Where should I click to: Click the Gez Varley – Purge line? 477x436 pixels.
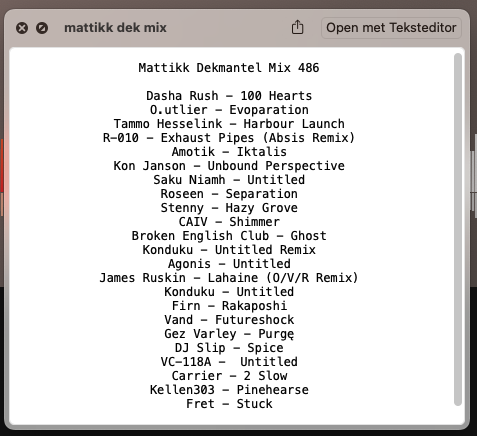point(229,334)
